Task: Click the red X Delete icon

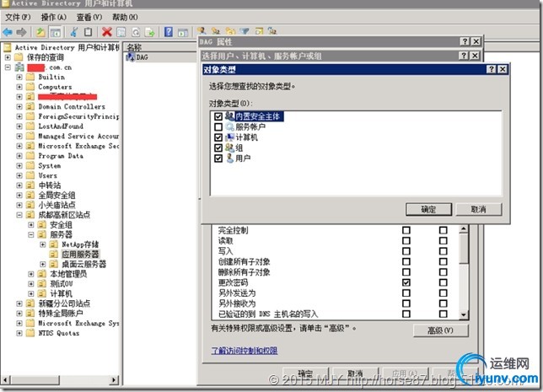Action: pyautogui.click(x=107, y=32)
